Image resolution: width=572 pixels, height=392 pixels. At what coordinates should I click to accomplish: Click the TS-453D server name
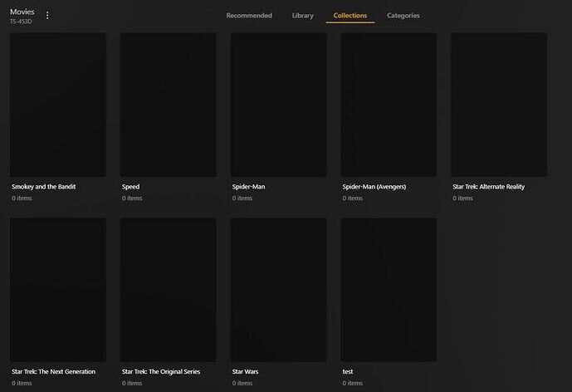21,22
